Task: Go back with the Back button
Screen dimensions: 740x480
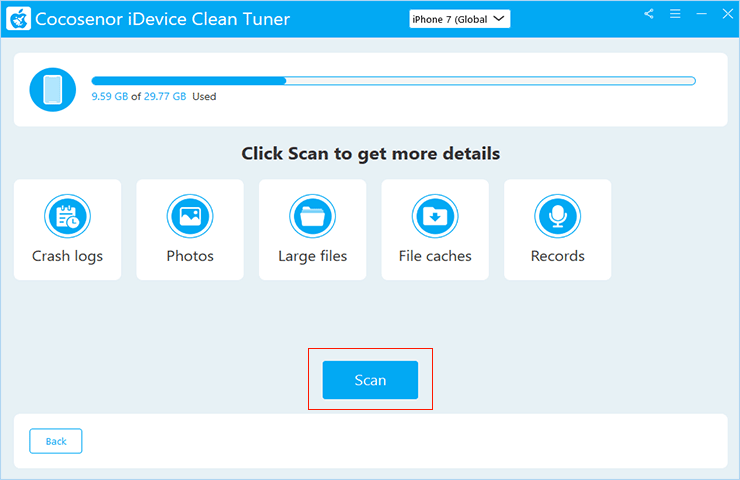Action: [x=56, y=441]
